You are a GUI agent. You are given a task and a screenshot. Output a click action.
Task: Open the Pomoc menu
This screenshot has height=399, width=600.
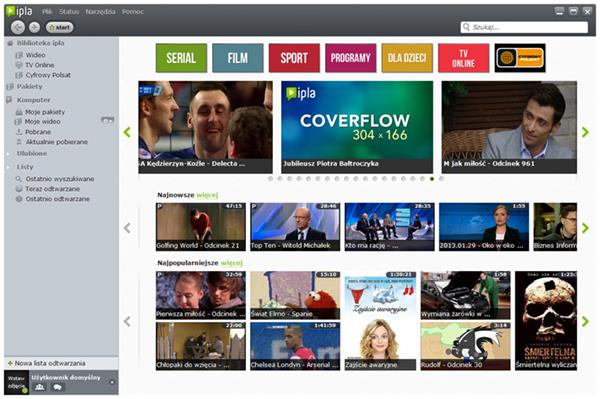pos(133,12)
